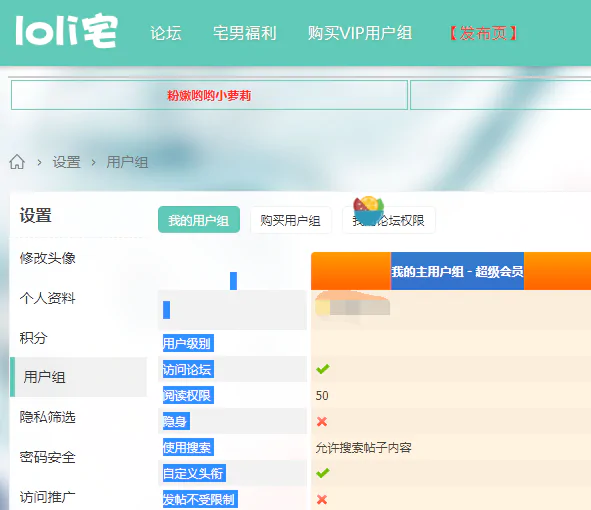Select 积分 in the settings sidebar

click(34, 338)
